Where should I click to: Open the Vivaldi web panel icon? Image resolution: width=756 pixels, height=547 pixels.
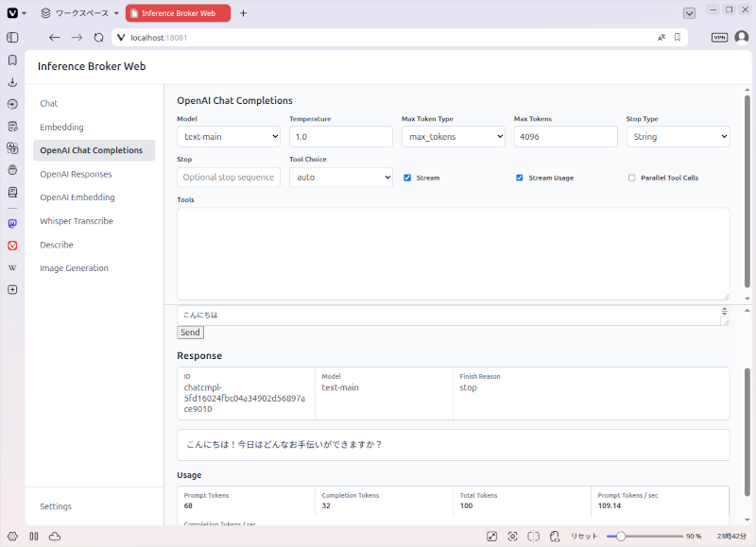click(x=12, y=246)
